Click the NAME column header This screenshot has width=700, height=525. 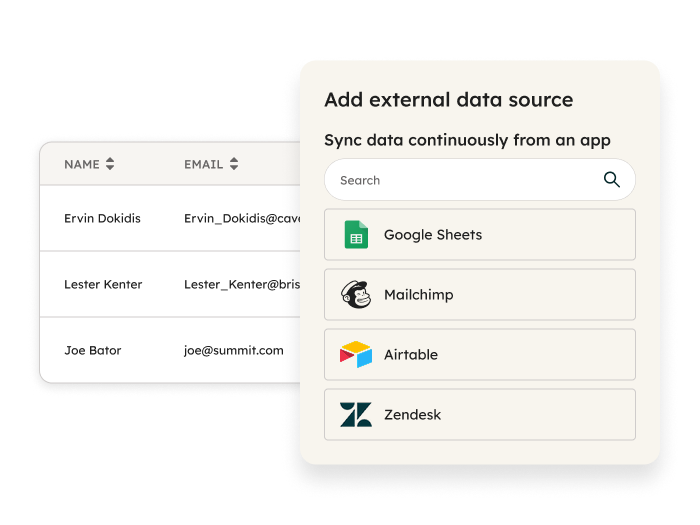[82, 164]
